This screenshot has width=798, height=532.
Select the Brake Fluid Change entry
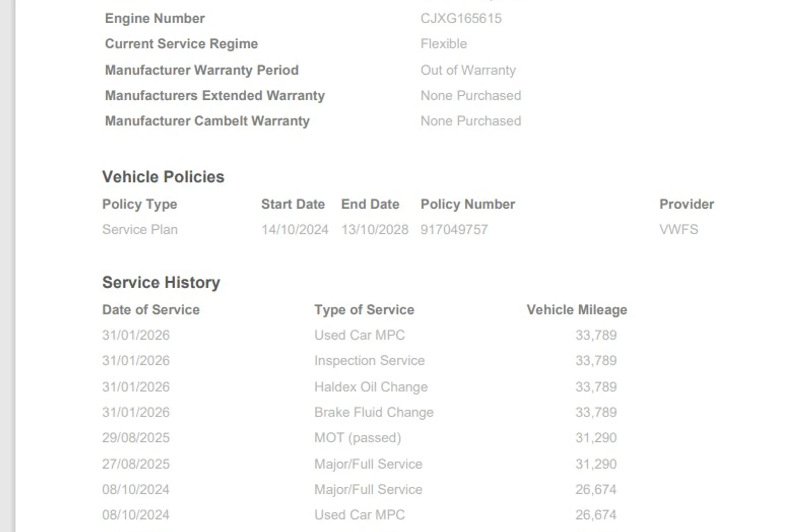[374, 412]
